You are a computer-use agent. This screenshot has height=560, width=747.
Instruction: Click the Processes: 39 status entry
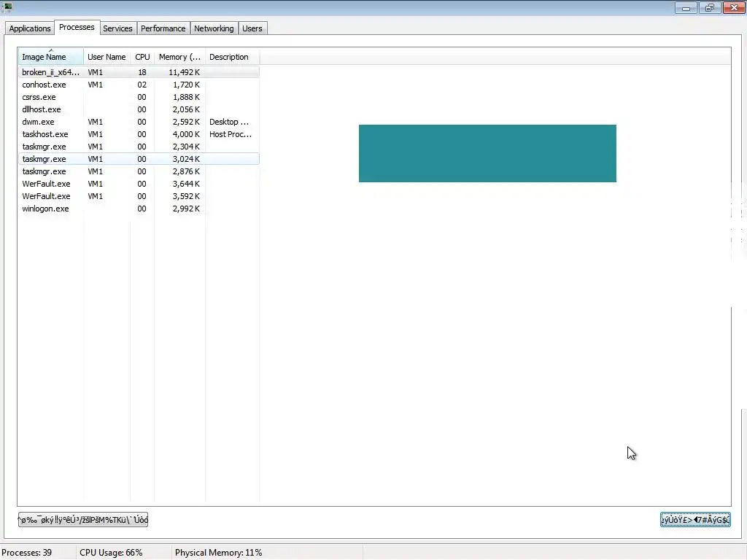[27, 553]
